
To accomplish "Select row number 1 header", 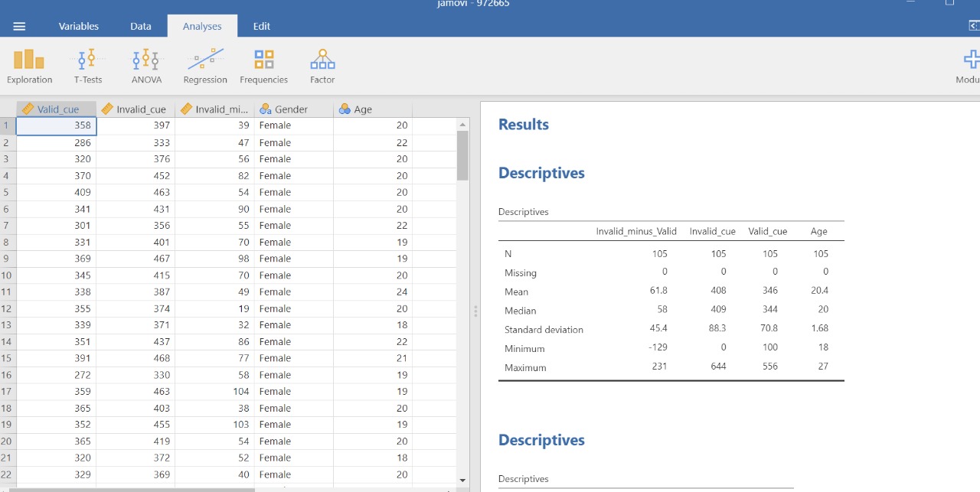I will [8, 125].
